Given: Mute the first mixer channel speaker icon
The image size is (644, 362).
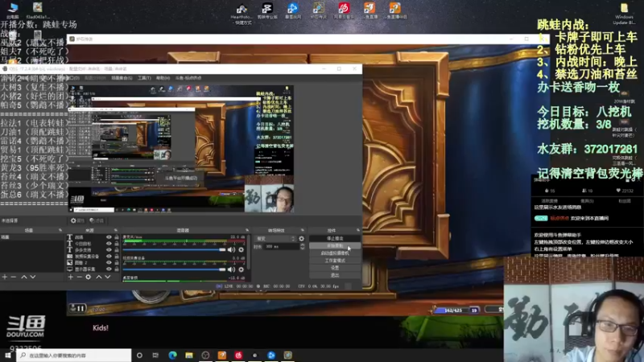Looking at the screenshot, I should tap(232, 249).
